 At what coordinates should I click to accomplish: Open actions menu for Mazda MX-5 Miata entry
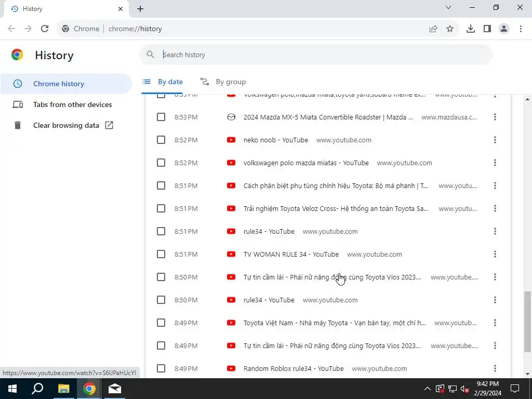[495, 117]
